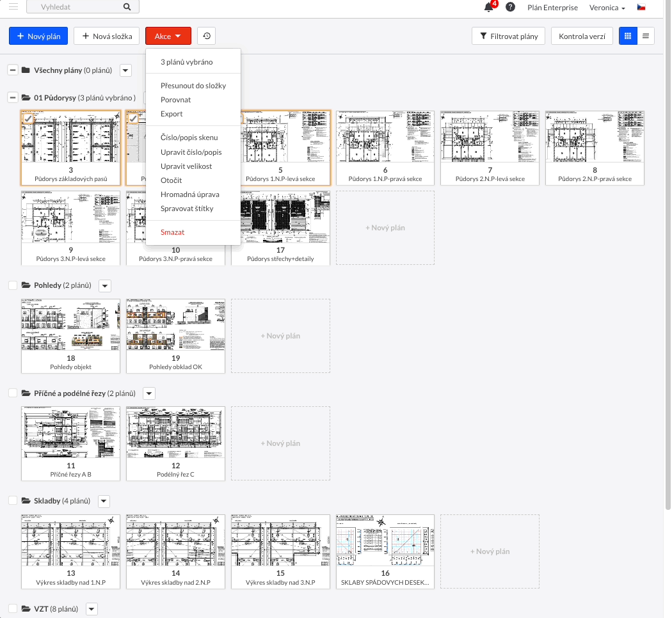
Task: Uncheck plan 3 Půdorys základových pasů
Action: pyautogui.click(x=28, y=118)
